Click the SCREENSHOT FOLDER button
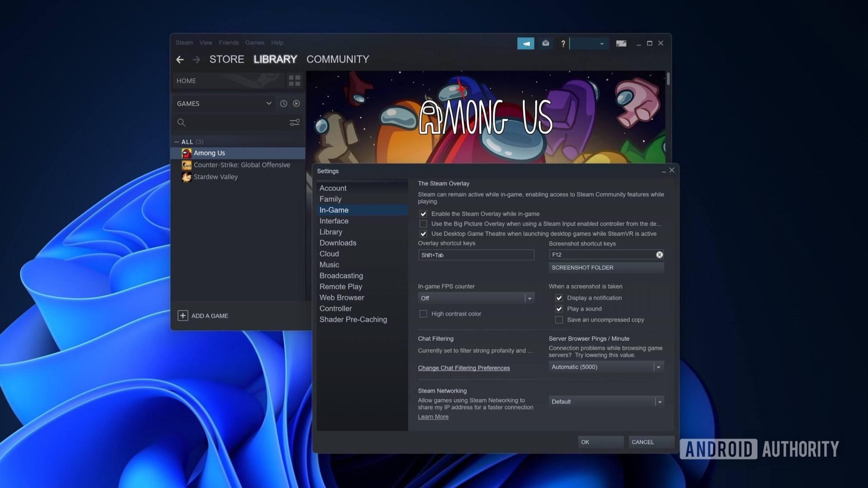Image resolution: width=868 pixels, height=488 pixels. click(x=606, y=267)
